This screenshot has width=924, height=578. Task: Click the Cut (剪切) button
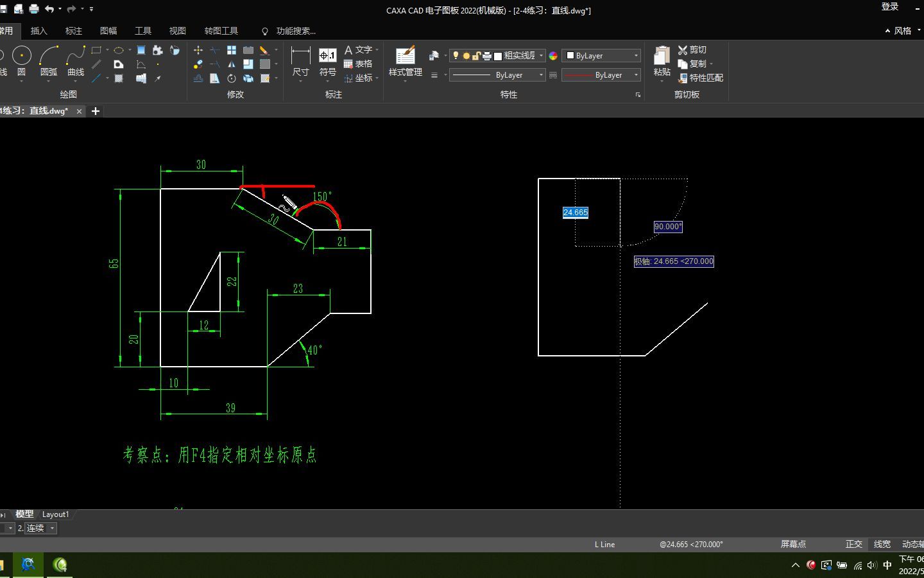pos(692,50)
